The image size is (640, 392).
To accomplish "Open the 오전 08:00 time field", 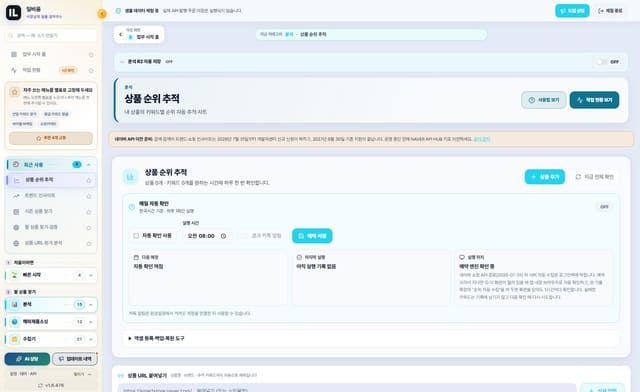I will 207,236.
